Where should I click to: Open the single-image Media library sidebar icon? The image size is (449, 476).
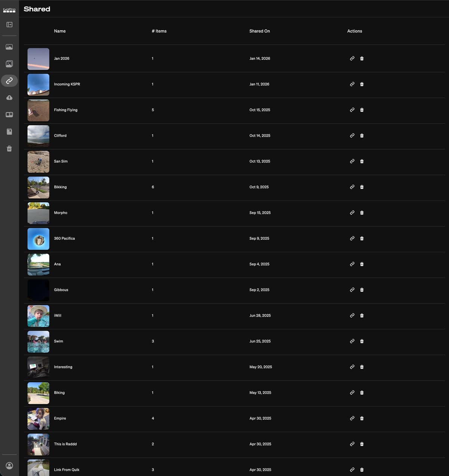coord(9,47)
